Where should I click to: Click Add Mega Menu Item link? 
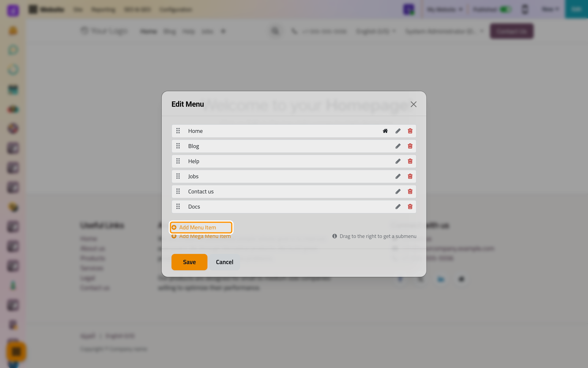click(x=201, y=236)
